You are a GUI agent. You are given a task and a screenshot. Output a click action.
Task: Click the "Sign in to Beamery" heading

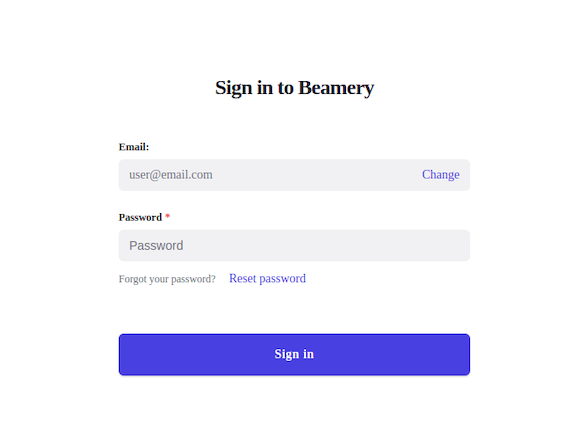[x=294, y=88]
